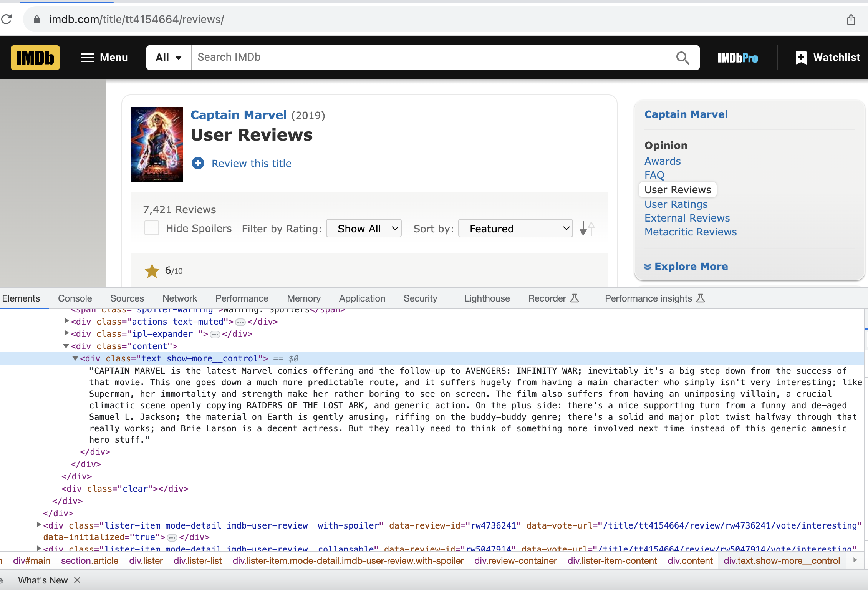868x590 pixels.
Task: Go to IMDb home via yellow logo
Action: 35,58
